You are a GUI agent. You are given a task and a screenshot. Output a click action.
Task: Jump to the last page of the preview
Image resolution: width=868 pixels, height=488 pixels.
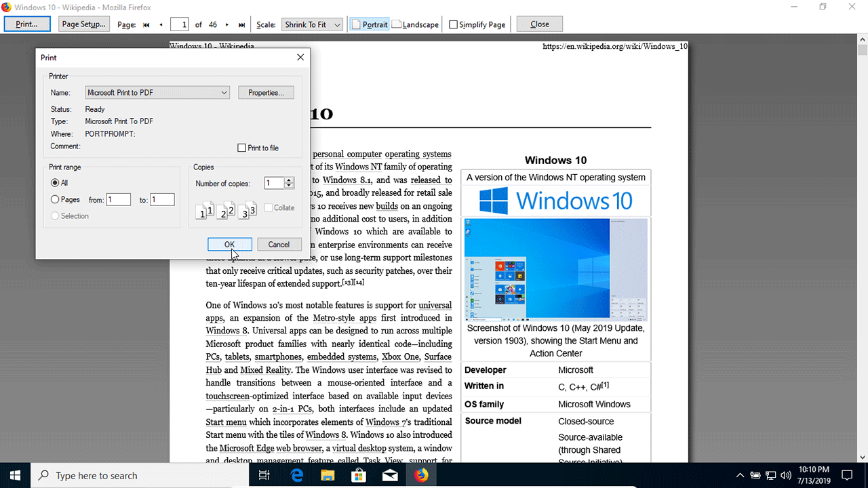[x=241, y=24]
